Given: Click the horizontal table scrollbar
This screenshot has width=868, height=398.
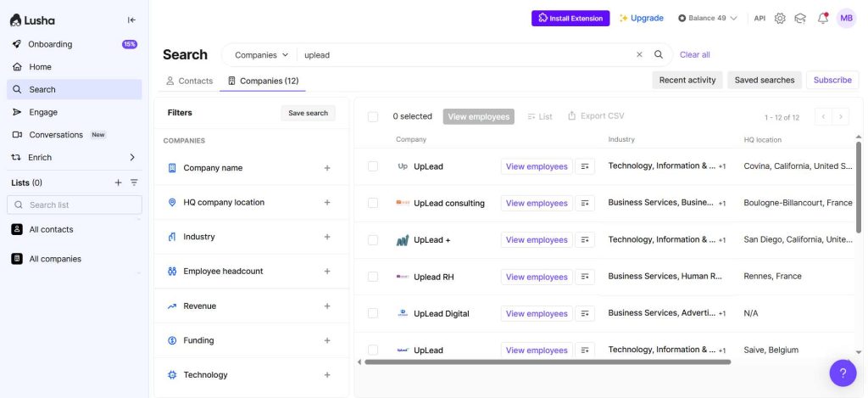Looking at the screenshot, I should pos(548,362).
